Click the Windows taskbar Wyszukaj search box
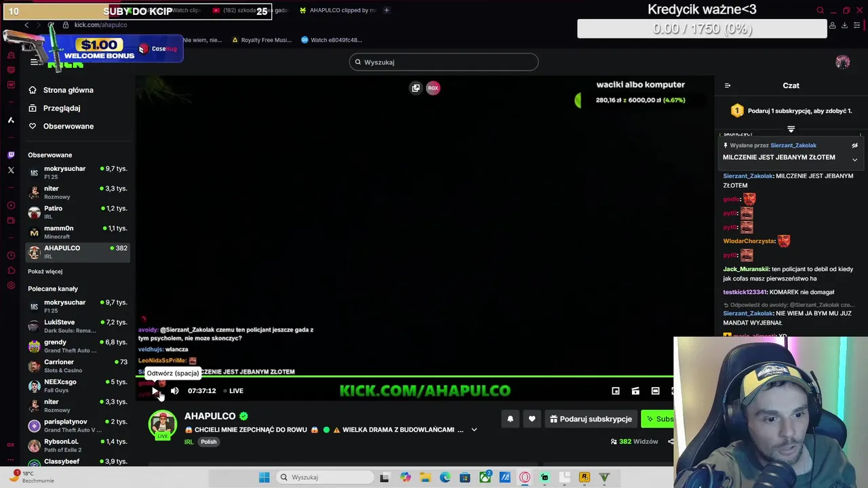868x488 pixels. [x=324, y=477]
